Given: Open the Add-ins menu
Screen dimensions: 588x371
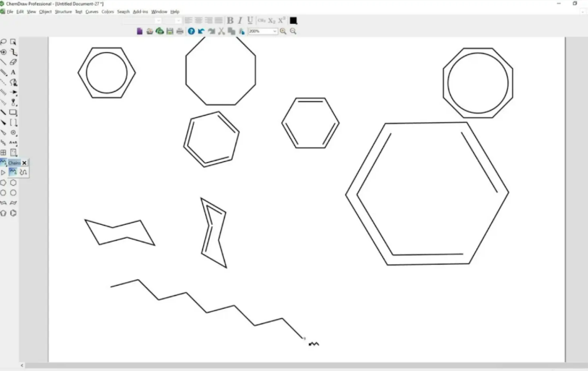Looking at the screenshot, I should [140, 12].
